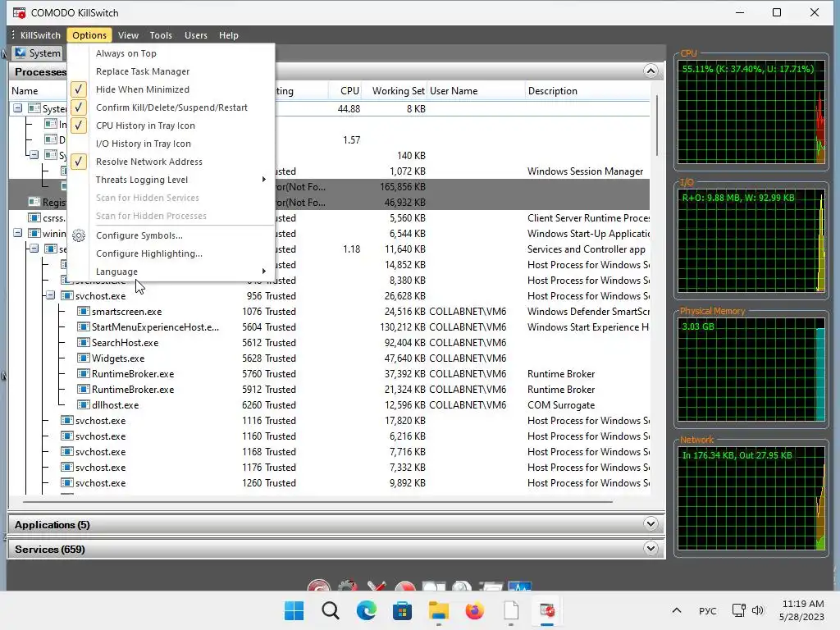The height and width of the screenshot is (630, 840).
Task: Click the icon of svchost.exe PID 956
Action: [67, 295]
